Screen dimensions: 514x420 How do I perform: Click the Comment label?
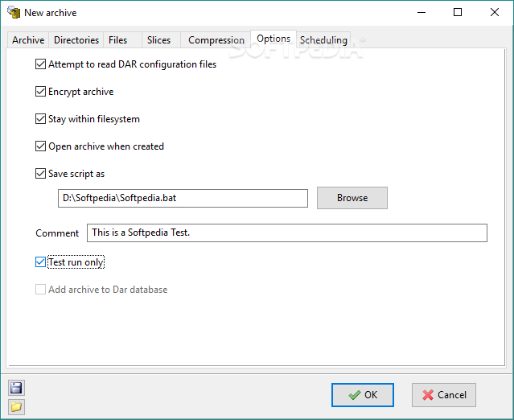(57, 233)
